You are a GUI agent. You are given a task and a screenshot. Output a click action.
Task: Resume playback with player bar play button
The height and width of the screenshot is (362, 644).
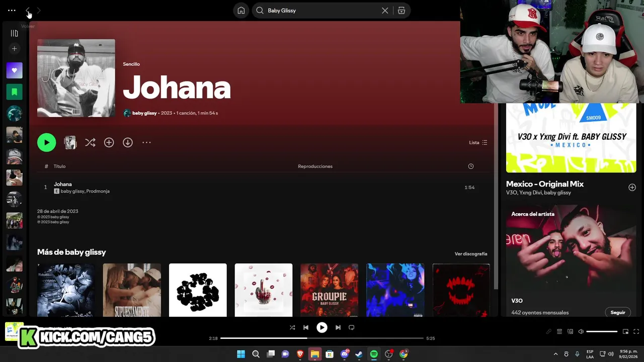point(321,327)
